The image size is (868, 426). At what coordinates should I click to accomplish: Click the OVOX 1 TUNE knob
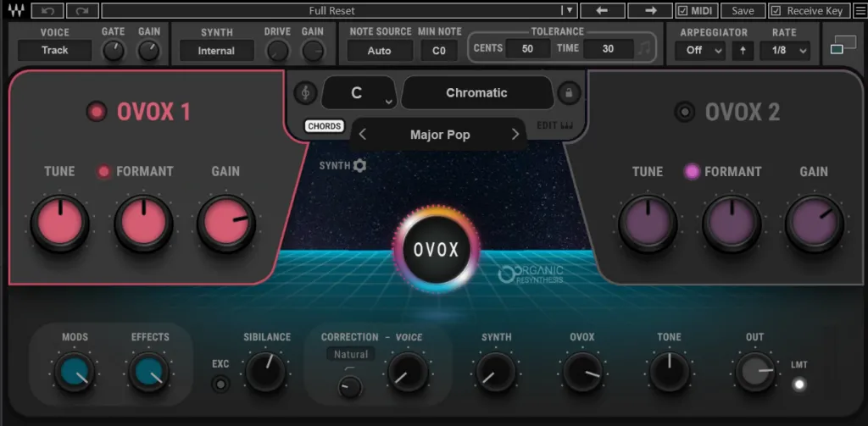point(60,224)
